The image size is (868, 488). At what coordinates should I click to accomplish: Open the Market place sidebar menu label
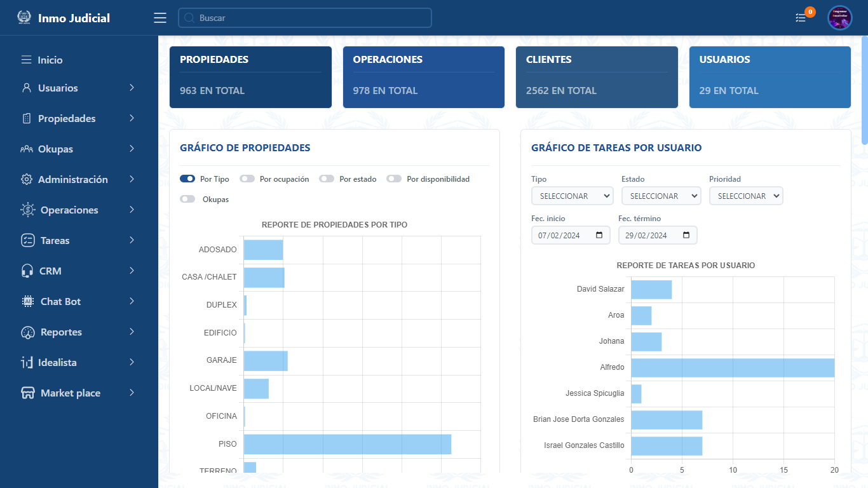coord(71,393)
